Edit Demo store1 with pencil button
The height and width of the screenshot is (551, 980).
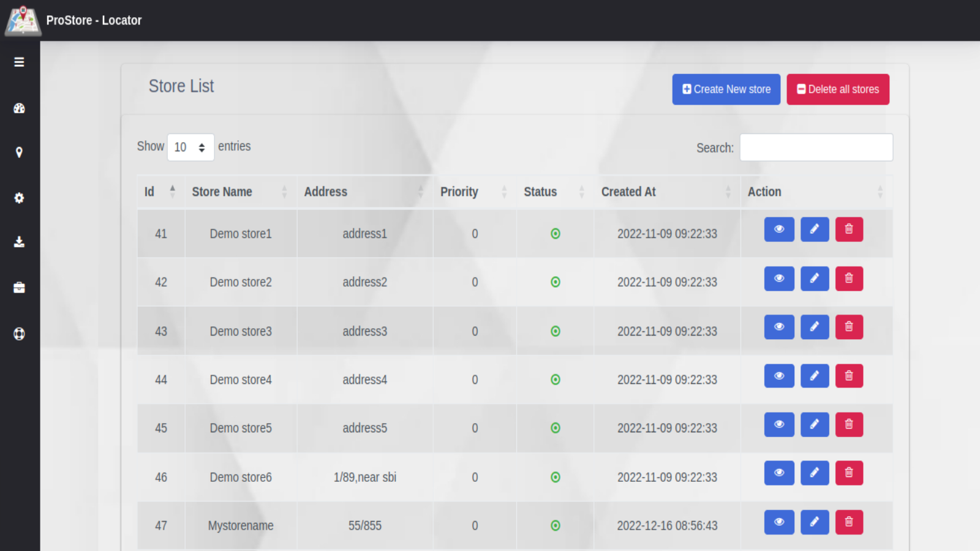[815, 230]
